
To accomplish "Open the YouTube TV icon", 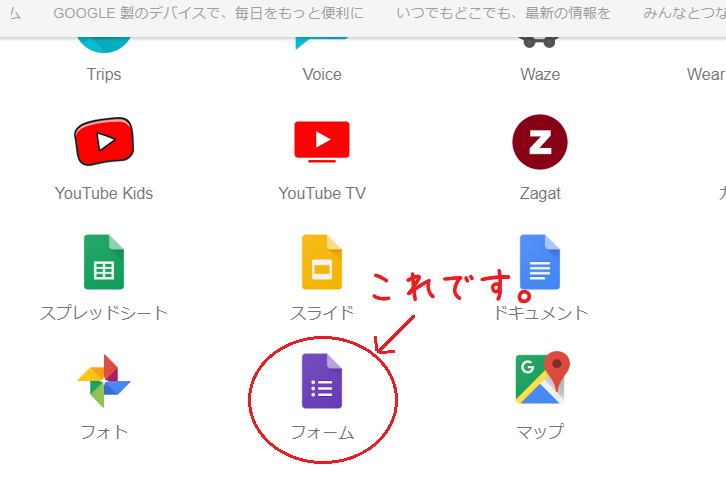I will pyautogui.click(x=322, y=142).
